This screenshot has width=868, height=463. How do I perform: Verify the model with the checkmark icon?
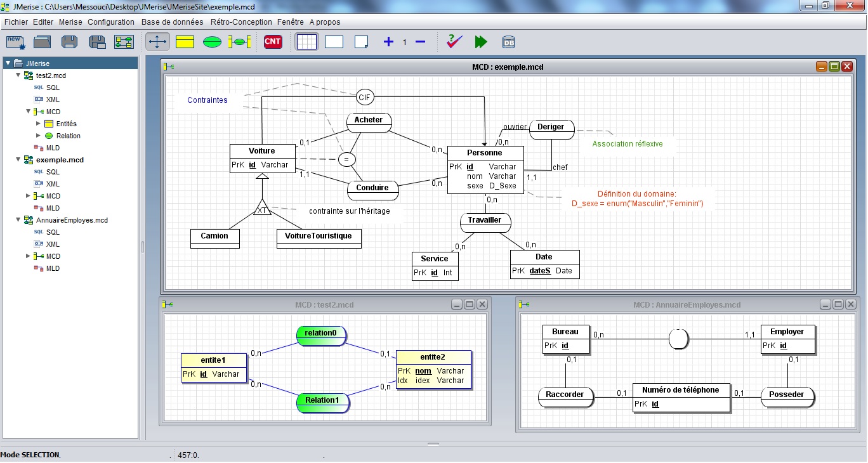(454, 41)
